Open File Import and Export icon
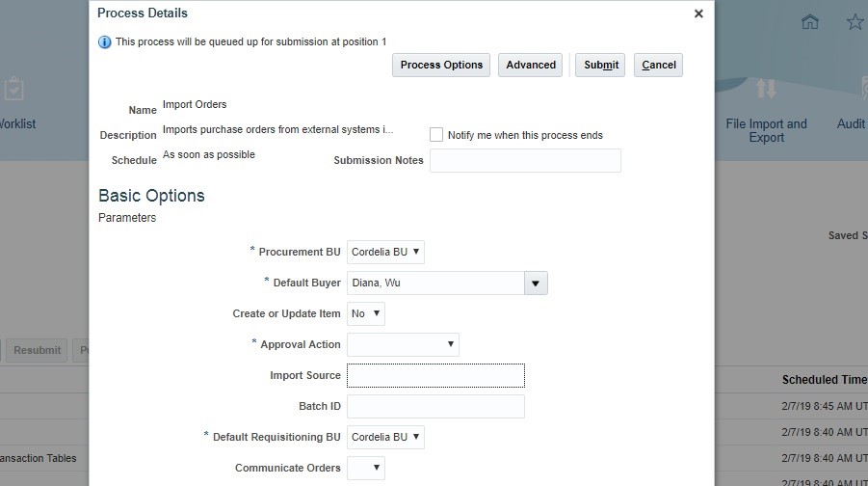The width and height of the screenshot is (868, 486). pyautogui.click(x=766, y=88)
